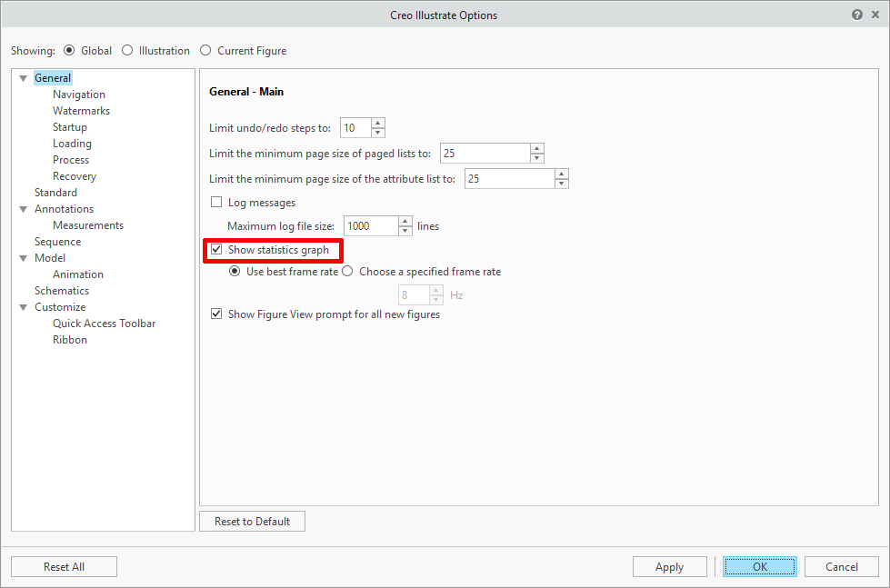Click the attribute list page size field
The width and height of the screenshot is (890, 588).
[x=510, y=179]
